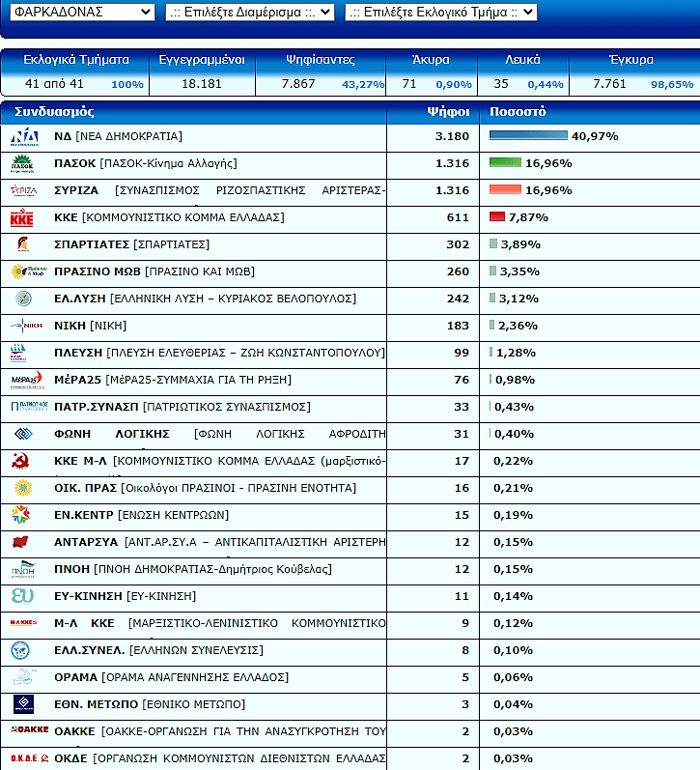The height and width of the screenshot is (770, 700).
Task: Click the ΝΔ [ΝΕΑ ΔΗΜΟΚΡΑΤΙΑ] party name
Action: pyautogui.click(x=118, y=137)
